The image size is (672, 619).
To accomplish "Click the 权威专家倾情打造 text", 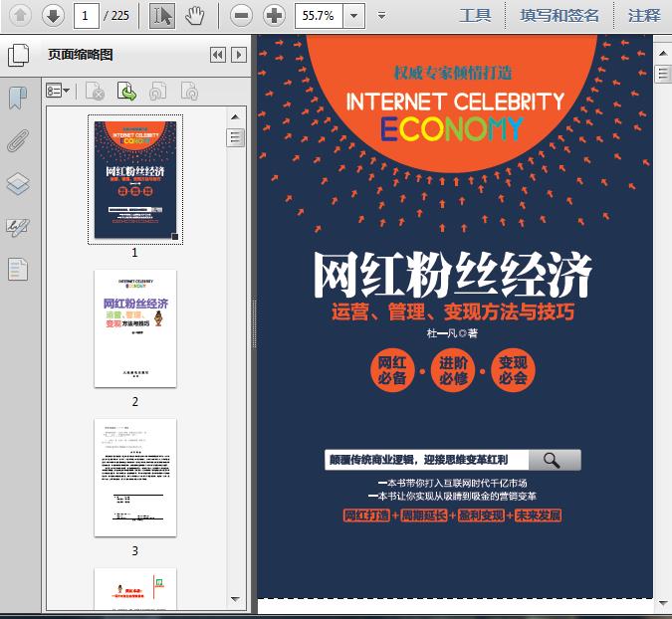I will coord(453,73).
